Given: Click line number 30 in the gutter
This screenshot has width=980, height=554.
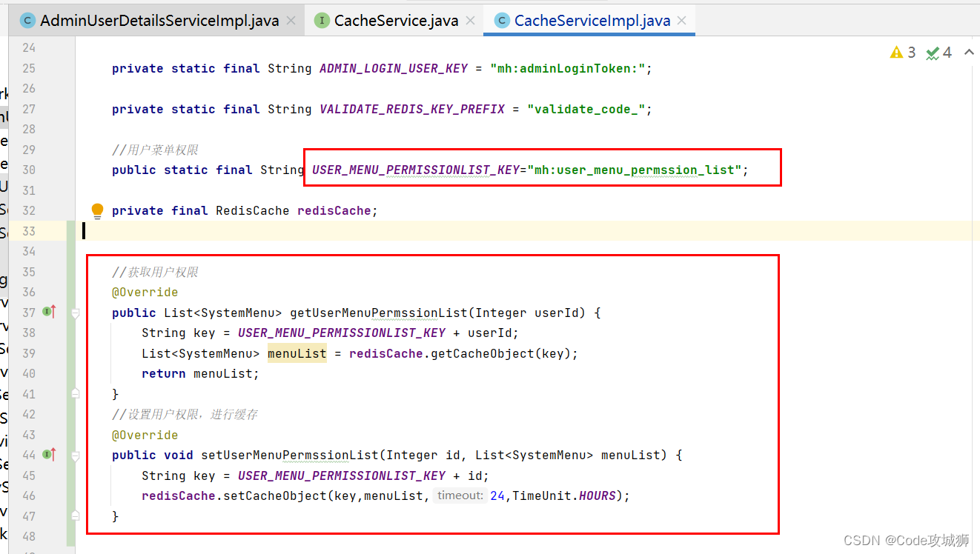Looking at the screenshot, I should 28,170.
